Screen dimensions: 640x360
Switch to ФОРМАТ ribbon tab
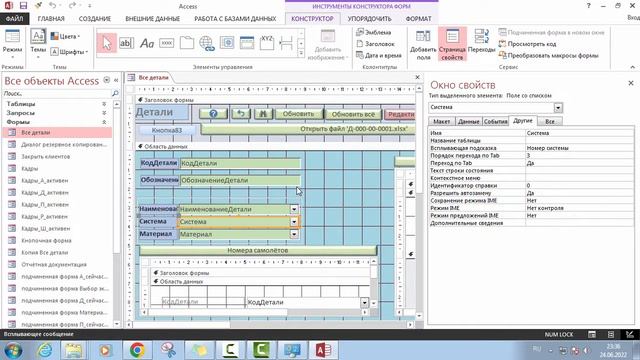tap(418, 19)
